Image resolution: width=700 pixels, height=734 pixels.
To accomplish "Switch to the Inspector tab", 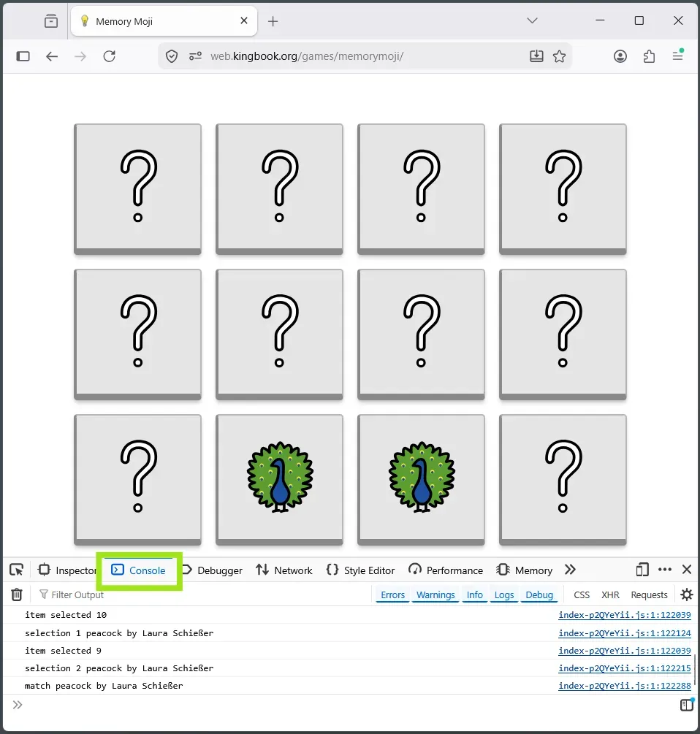I will [x=67, y=570].
